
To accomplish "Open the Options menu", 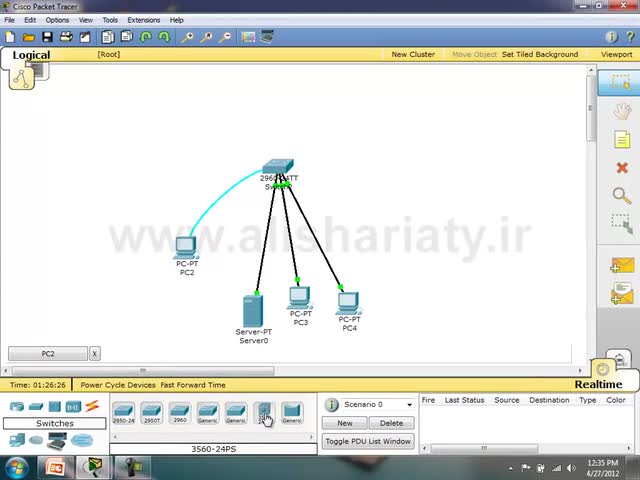I will pos(57,20).
